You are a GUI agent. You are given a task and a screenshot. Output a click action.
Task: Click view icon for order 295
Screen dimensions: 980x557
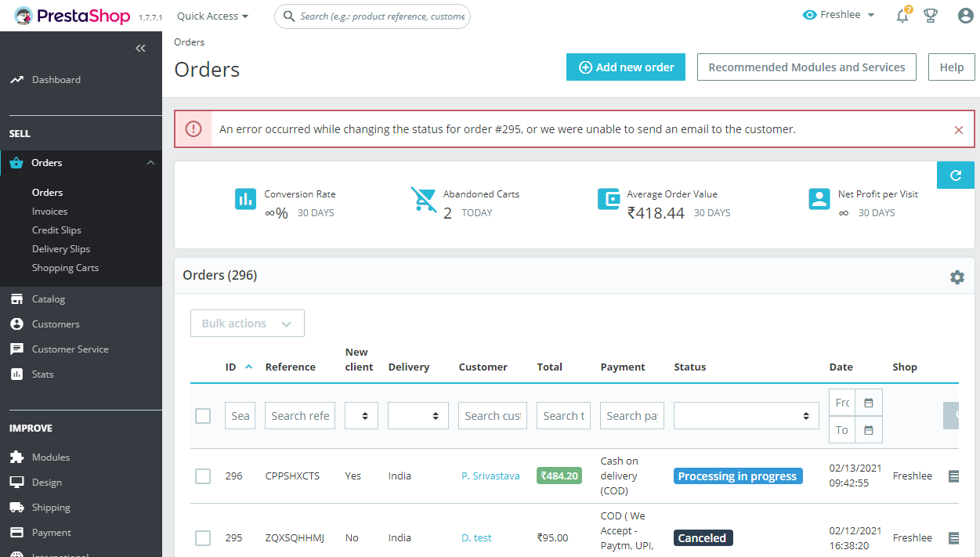pos(953,538)
